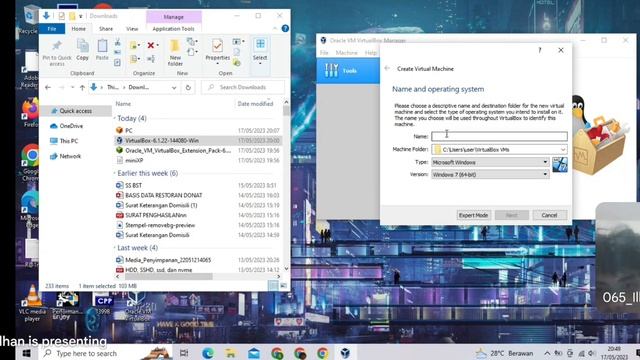Screen dimensions: 640x360
Task: Click the Paste icon in ribbon
Action: click(102, 46)
